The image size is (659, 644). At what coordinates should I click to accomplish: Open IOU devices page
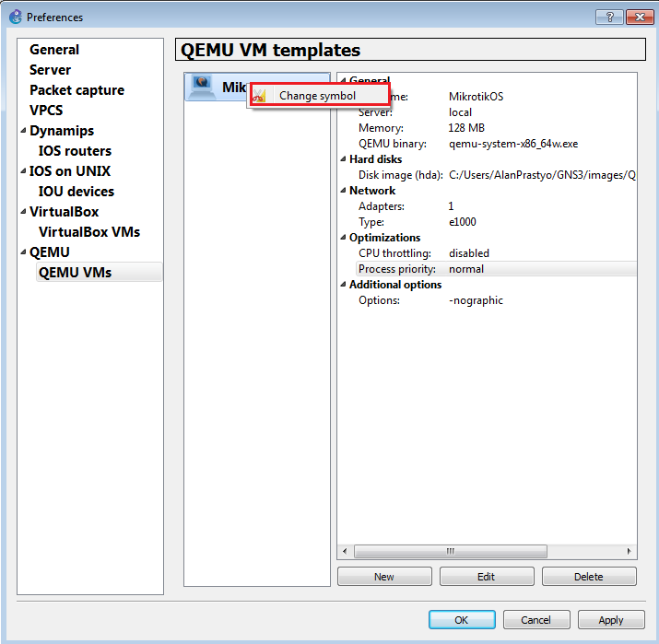[76, 192]
